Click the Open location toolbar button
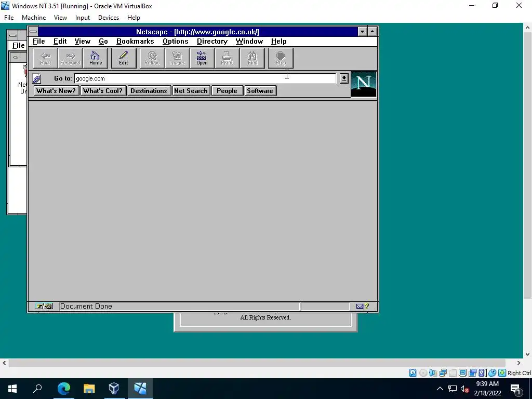 pos(202,58)
